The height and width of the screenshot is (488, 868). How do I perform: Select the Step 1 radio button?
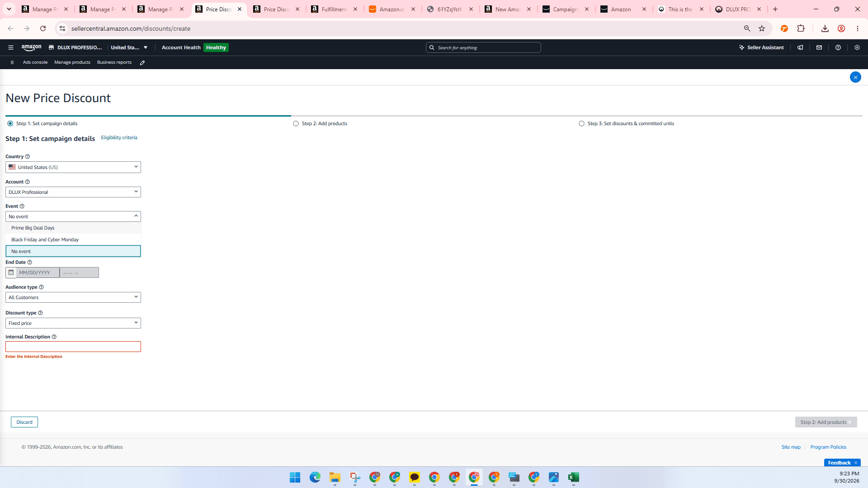(10, 123)
